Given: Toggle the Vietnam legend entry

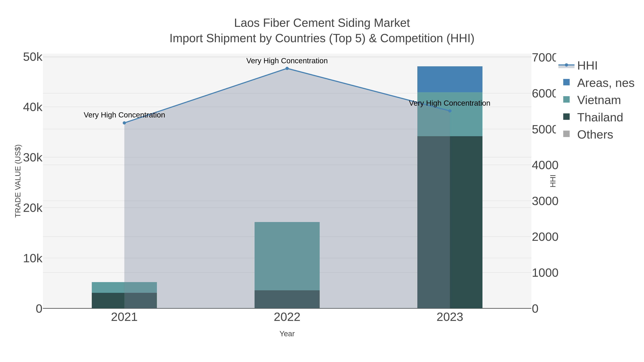Looking at the screenshot, I should [592, 100].
